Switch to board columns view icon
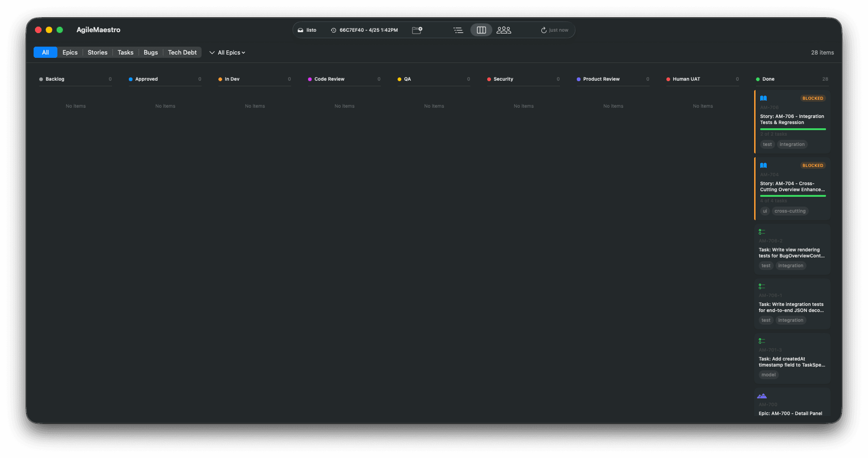868x458 pixels. (481, 30)
